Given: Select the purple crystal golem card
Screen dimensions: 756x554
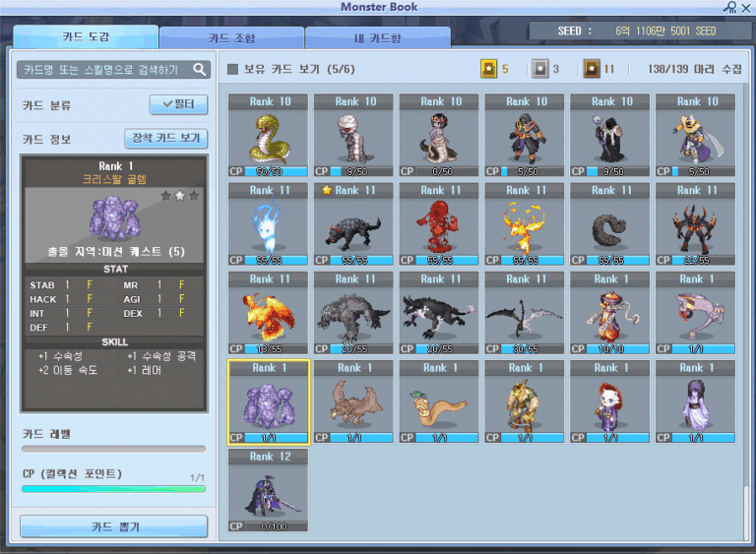Looking at the screenshot, I should (x=268, y=403).
